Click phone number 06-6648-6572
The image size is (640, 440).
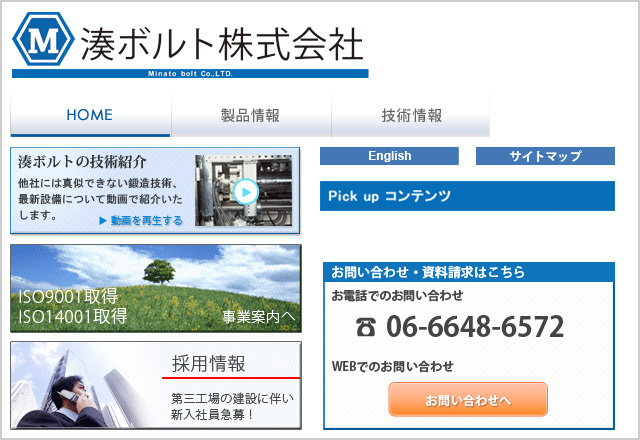[x=475, y=327]
